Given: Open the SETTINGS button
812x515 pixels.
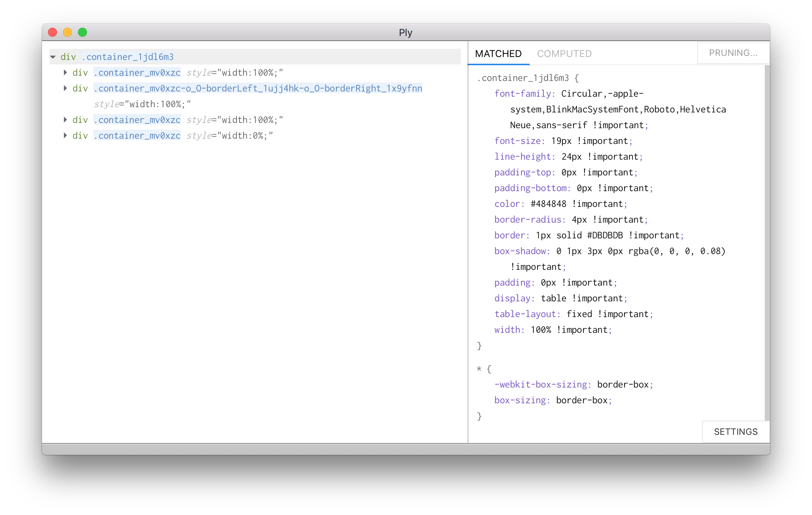Looking at the screenshot, I should click(736, 432).
